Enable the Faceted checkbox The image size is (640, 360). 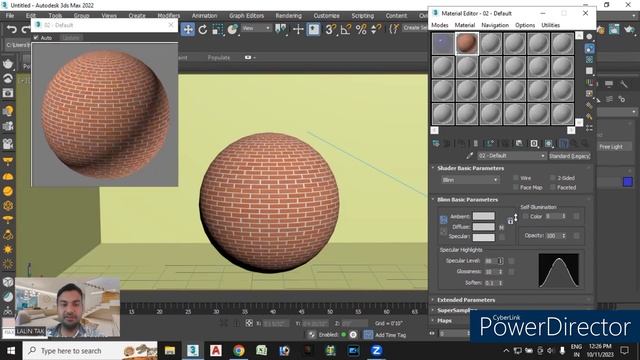552,187
